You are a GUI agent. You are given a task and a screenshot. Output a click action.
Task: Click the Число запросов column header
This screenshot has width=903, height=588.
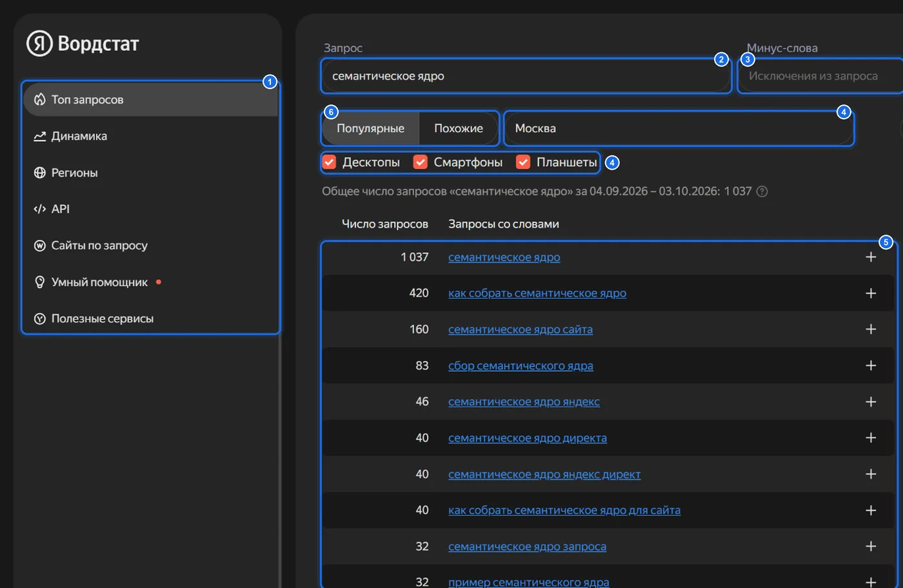[x=385, y=224]
